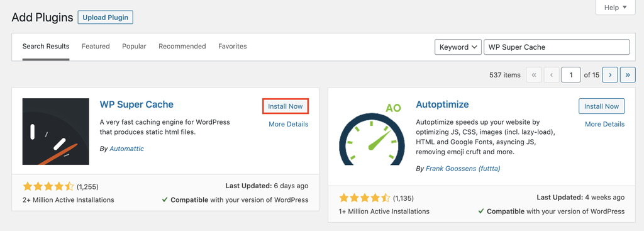Click the plugin search text field
The height and width of the screenshot is (231, 644).
[x=557, y=47]
